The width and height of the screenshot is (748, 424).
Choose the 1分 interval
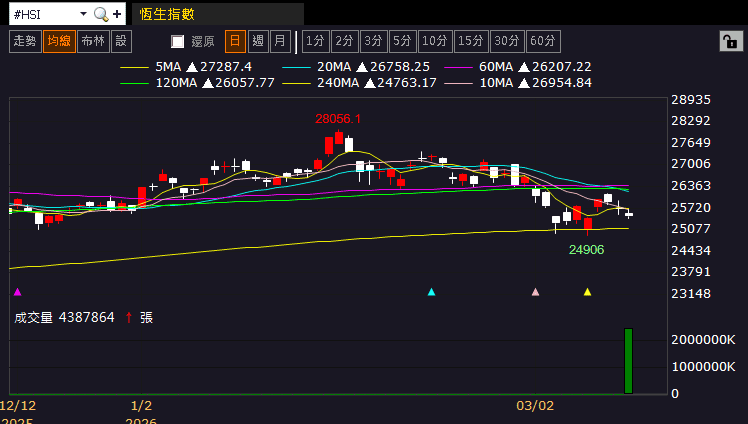click(315, 41)
